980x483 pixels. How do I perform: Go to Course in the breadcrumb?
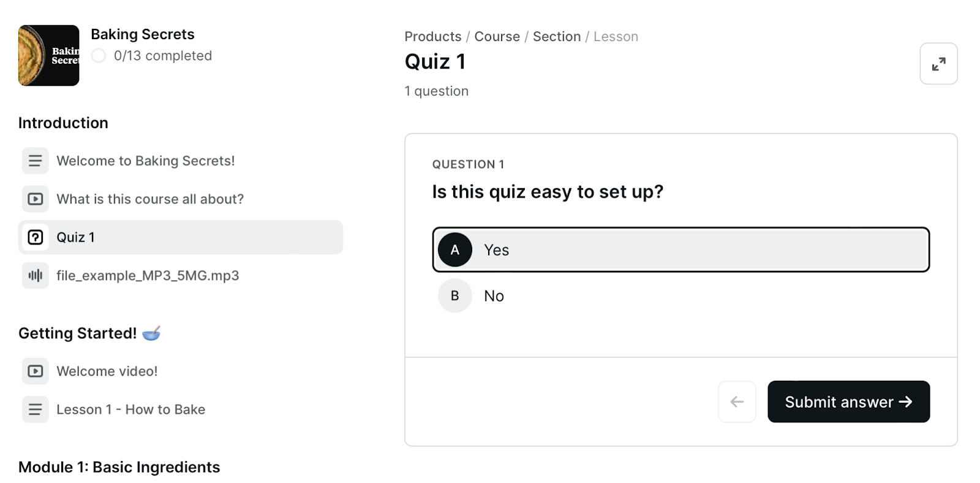click(497, 37)
